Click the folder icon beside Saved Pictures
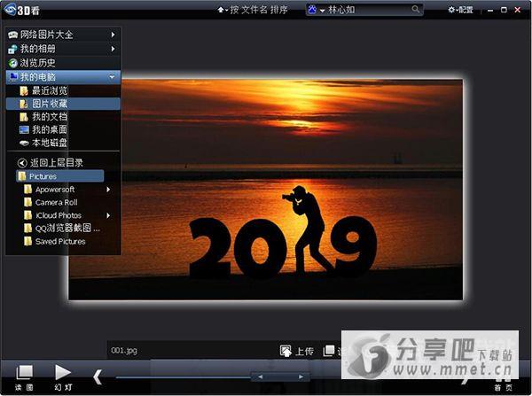Image resolution: width=532 pixels, height=396 pixels. (x=28, y=241)
